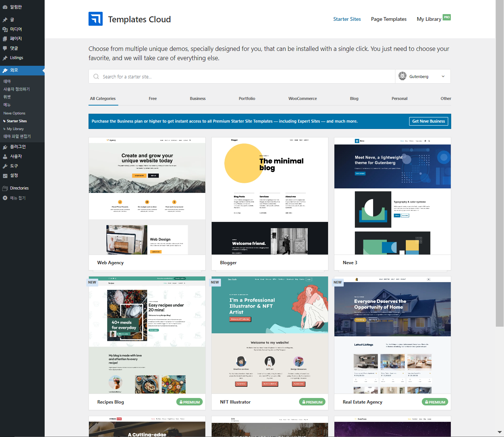This screenshot has width=504, height=437.
Task: Open the Gutenberg editor dropdown
Action: click(x=423, y=77)
